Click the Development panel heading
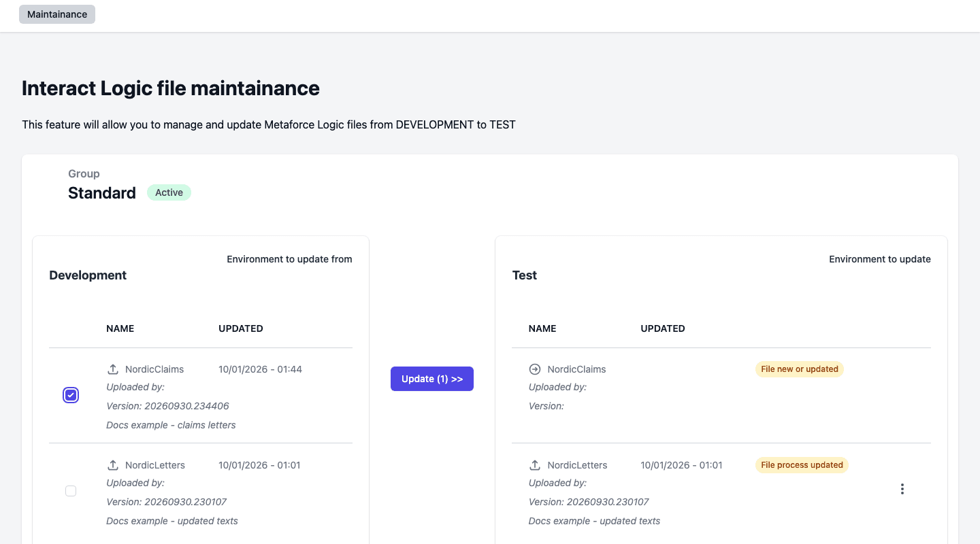This screenshot has width=980, height=544. coord(88,275)
